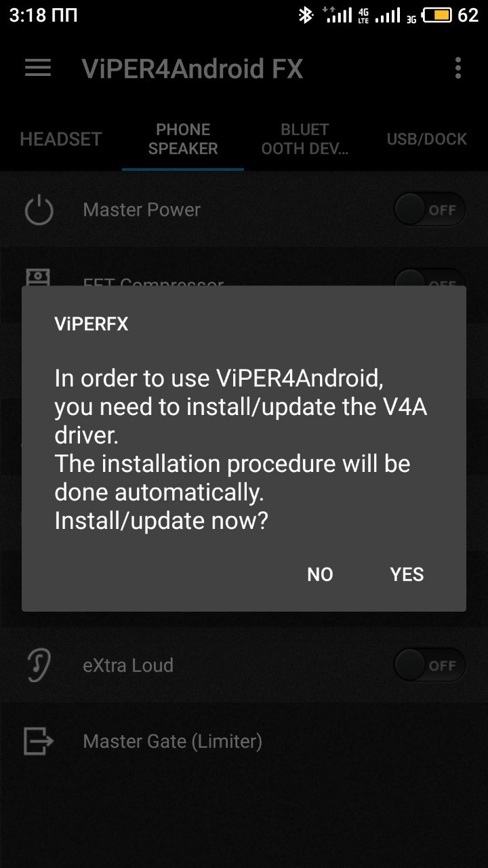This screenshot has height=868, width=488.
Task: Open the three-dot overflow menu
Action: coord(458,68)
